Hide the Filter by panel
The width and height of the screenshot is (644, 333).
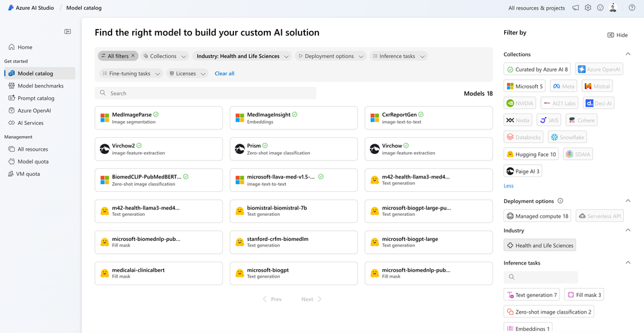[618, 35]
